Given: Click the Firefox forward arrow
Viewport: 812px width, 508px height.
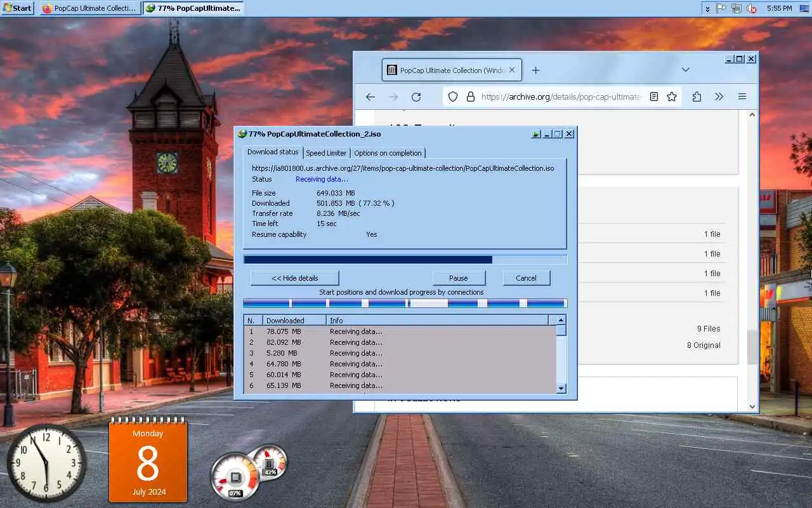Looking at the screenshot, I should (393, 97).
